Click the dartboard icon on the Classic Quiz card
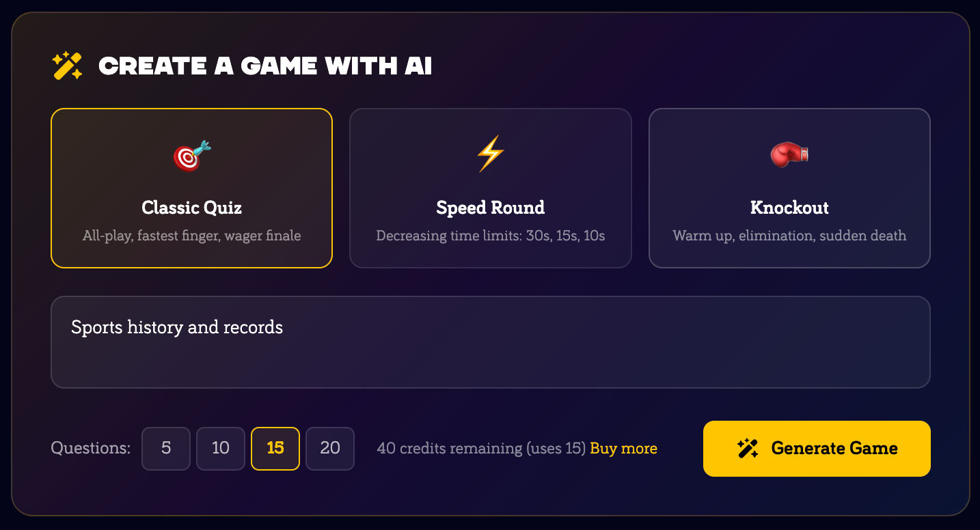The image size is (980, 530). coord(191,154)
